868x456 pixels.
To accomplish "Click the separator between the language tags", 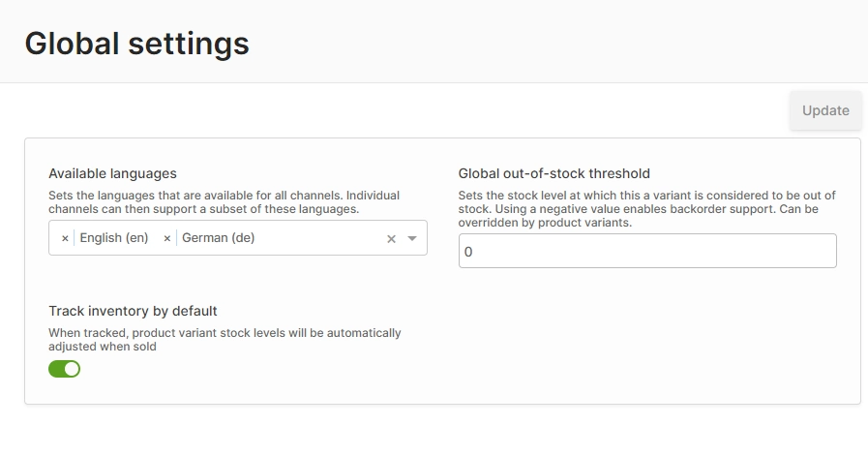I will 155,238.
